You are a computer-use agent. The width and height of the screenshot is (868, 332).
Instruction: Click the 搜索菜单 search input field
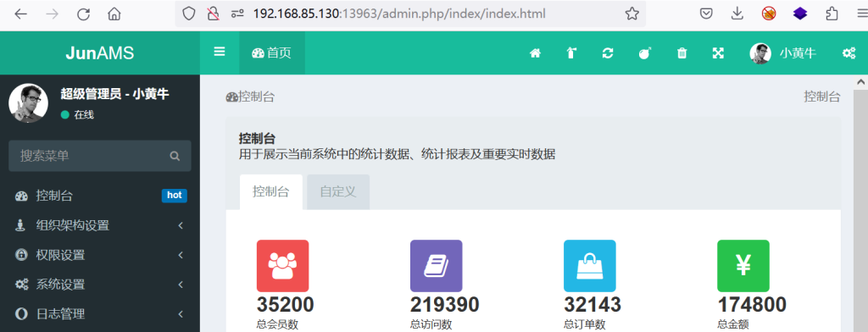(x=100, y=156)
